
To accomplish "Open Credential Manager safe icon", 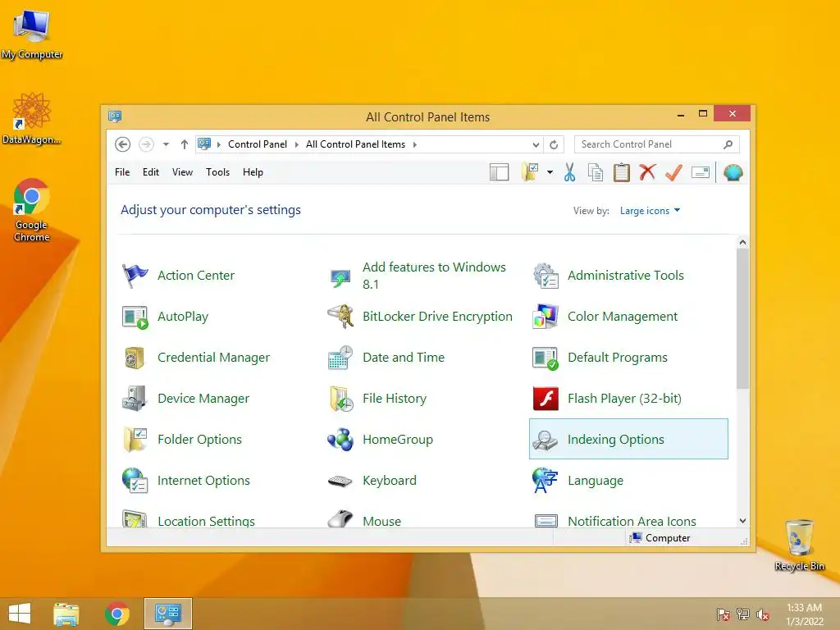I will pyautogui.click(x=135, y=358).
